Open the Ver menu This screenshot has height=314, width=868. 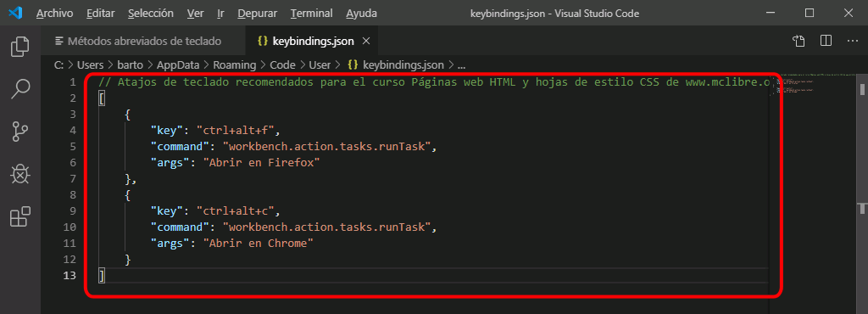pos(196,14)
